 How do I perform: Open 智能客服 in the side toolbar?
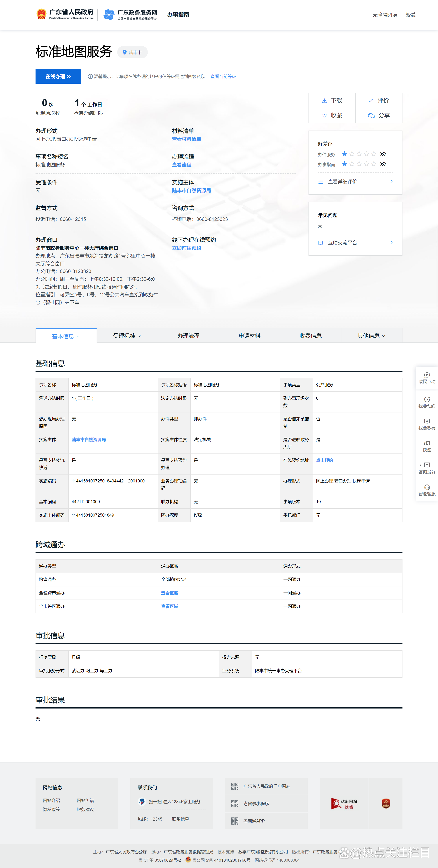point(427,490)
